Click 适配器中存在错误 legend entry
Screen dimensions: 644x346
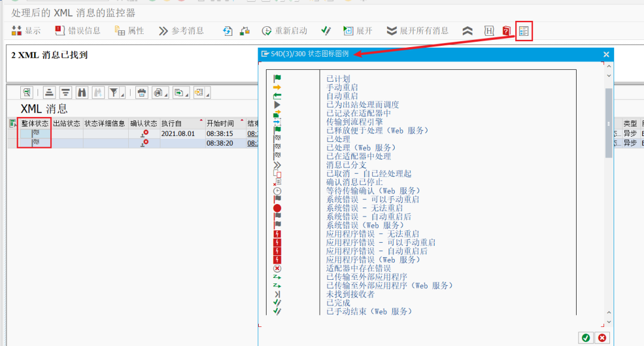tap(358, 268)
